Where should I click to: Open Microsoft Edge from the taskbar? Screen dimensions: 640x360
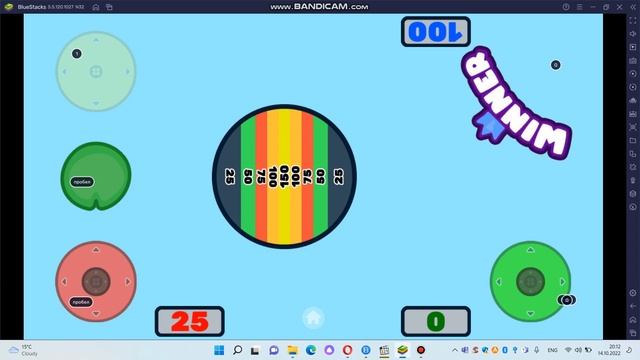(311, 350)
